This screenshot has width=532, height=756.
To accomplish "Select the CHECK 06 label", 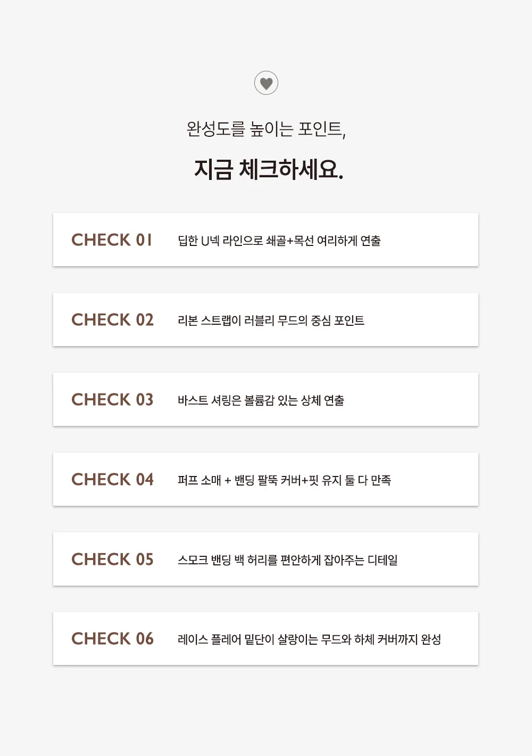I will [x=112, y=638].
